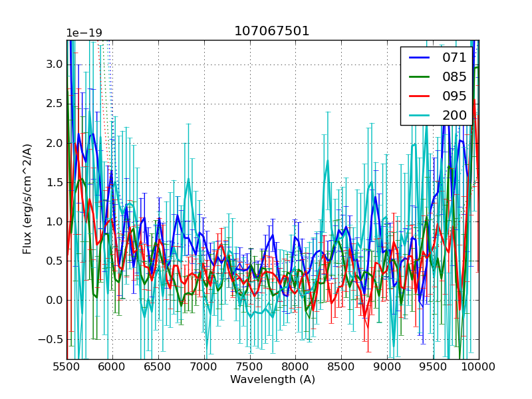Click the 1e-19 exponent label
The height and width of the screenshot is (399, 532).
pyautogui.click(x=84, y=33)
